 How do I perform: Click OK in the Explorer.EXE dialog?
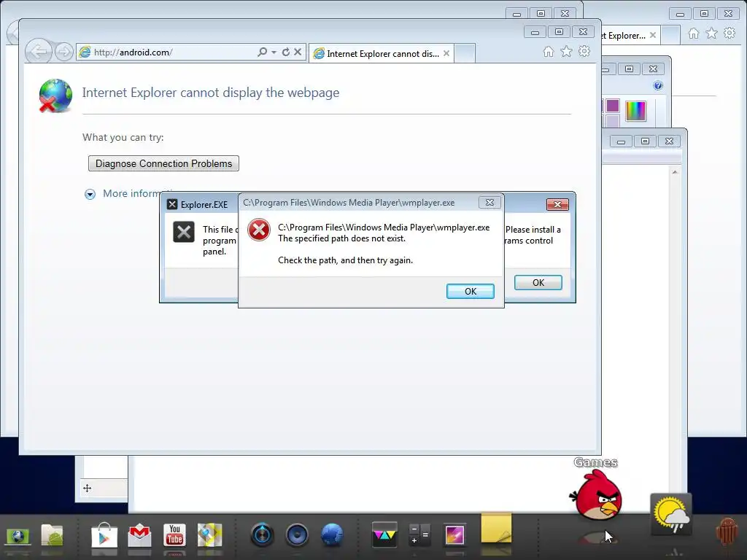tap(538, 282)
